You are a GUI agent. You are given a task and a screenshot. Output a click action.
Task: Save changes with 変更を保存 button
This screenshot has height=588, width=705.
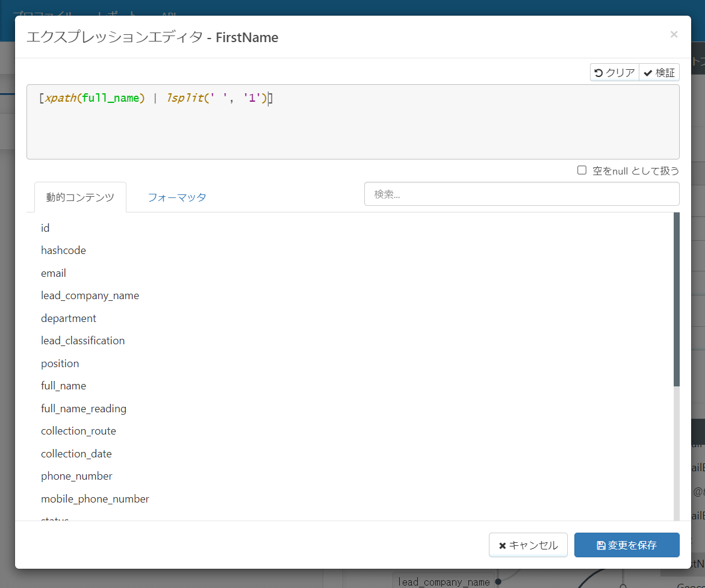pos(627,545)
